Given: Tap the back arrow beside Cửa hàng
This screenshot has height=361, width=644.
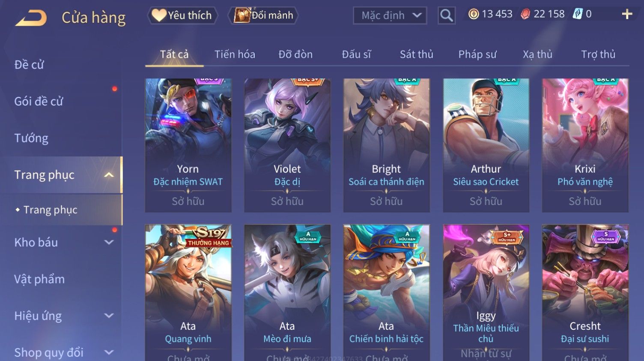Looking at the screenshot, I should pos(31,18).
